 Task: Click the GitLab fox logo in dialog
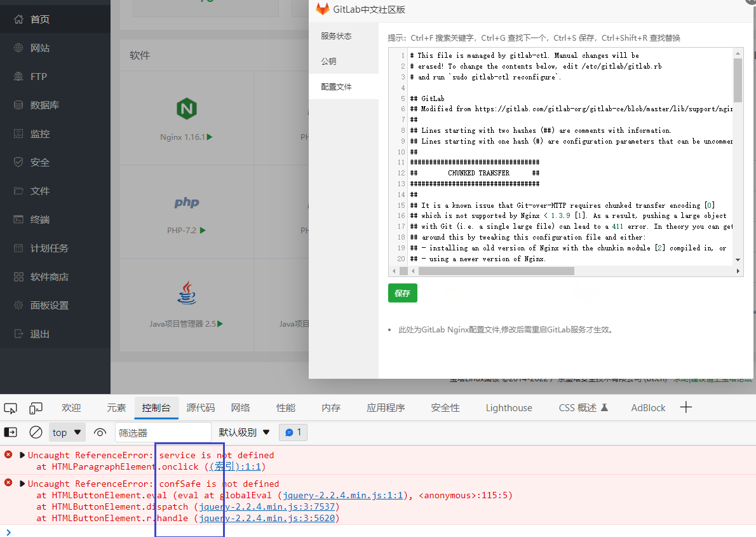click(x=323, y=9)
